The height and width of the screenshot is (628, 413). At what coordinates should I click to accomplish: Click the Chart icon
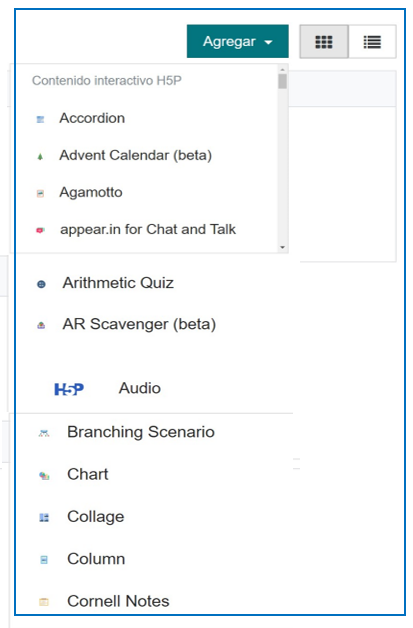point(44,475)
